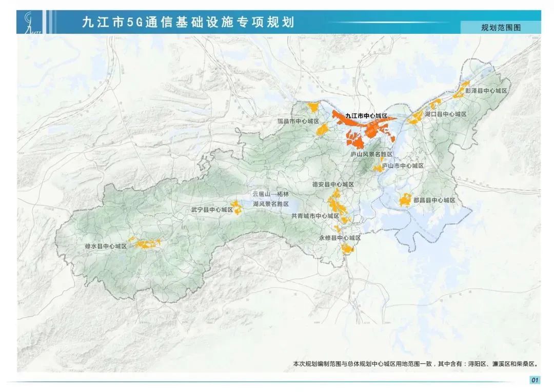
Task: Click the title 九江市5G通信基础设施专项规划
Action: click(188, 22)
